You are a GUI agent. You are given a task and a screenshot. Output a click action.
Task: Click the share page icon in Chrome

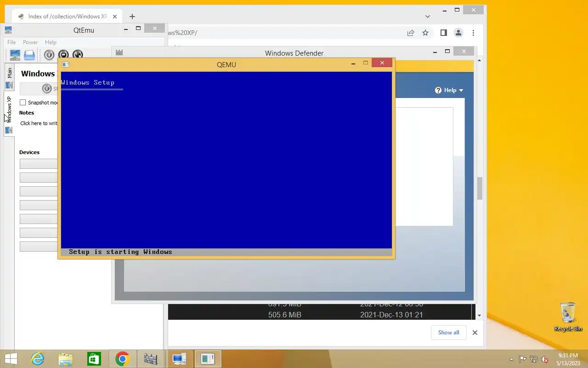click(x=411, y=33)
